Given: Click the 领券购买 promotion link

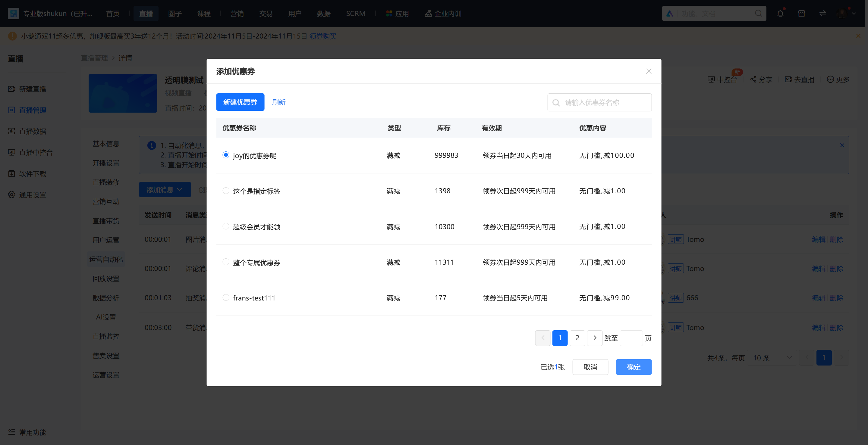Looking at the screenshot, I should [323, 36].
